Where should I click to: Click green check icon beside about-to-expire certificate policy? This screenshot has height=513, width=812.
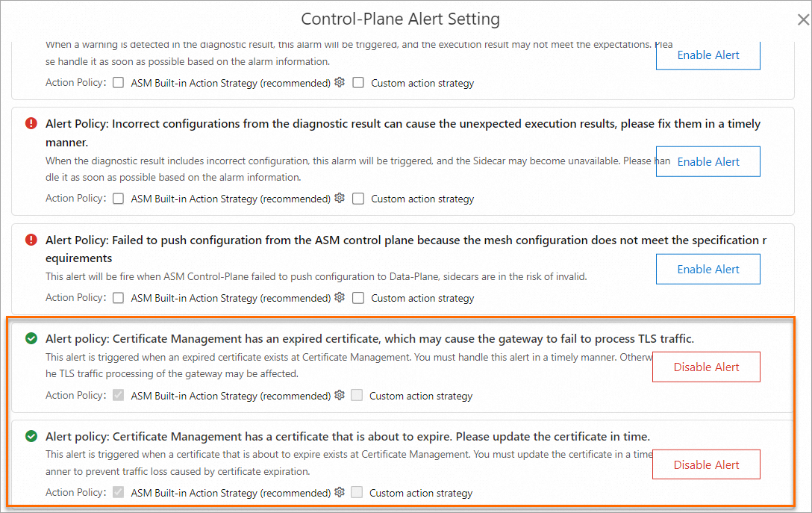[31, 436]
